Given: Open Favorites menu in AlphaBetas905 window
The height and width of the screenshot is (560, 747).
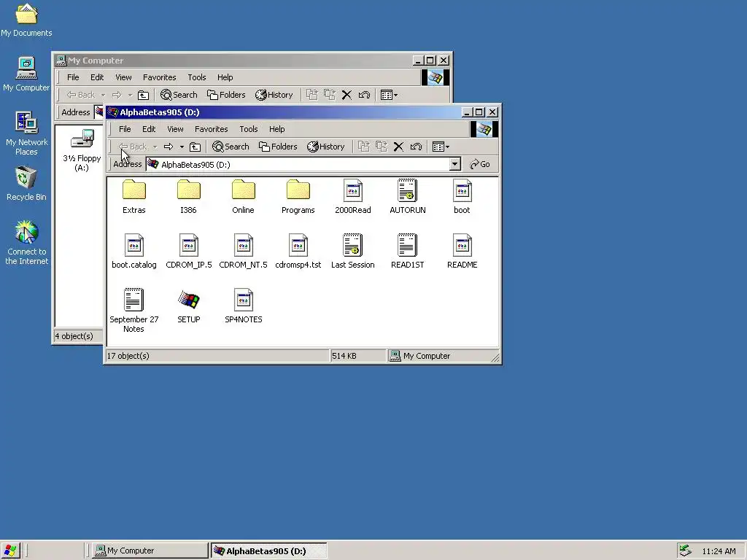Looking at the screenshot, I should click(x=212, y=129).
